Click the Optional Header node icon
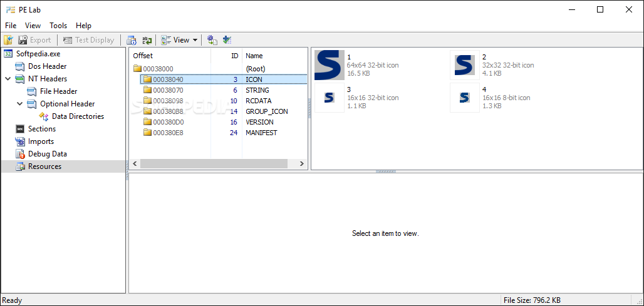This screenshot has width=644, height=306. point(32,104)
